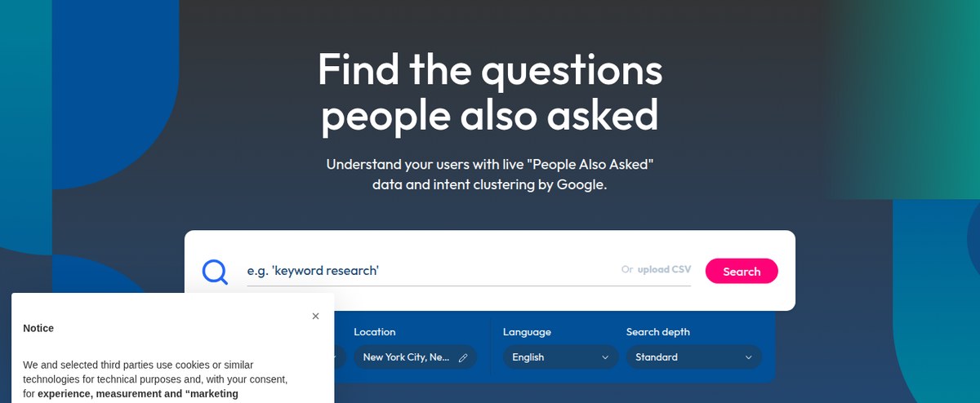Click the 'Find the questions people also asked' headline

tap(490, 91)
